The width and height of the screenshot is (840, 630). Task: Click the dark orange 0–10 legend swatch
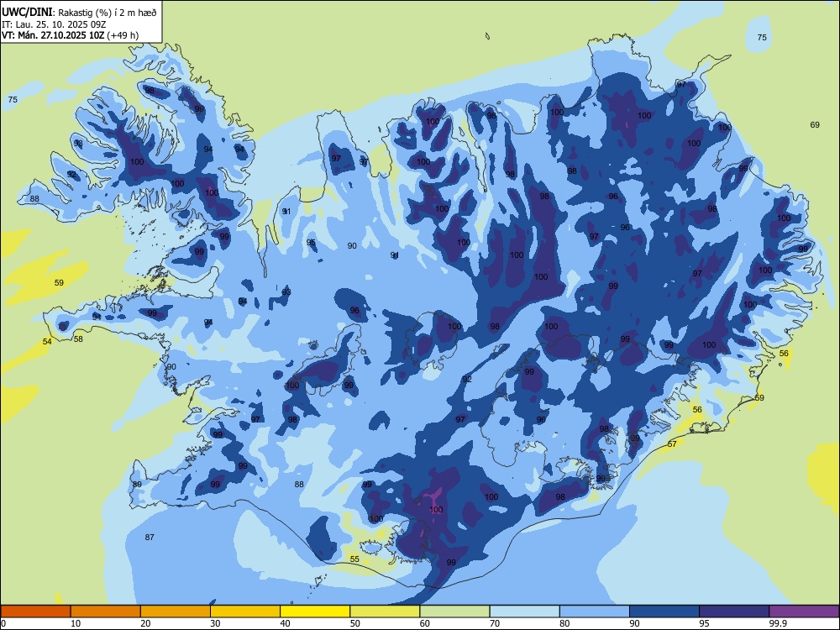coord(36,612)
